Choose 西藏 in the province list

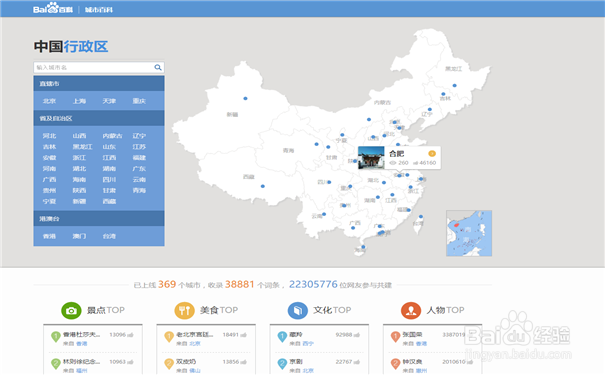[x=109, y=201]
